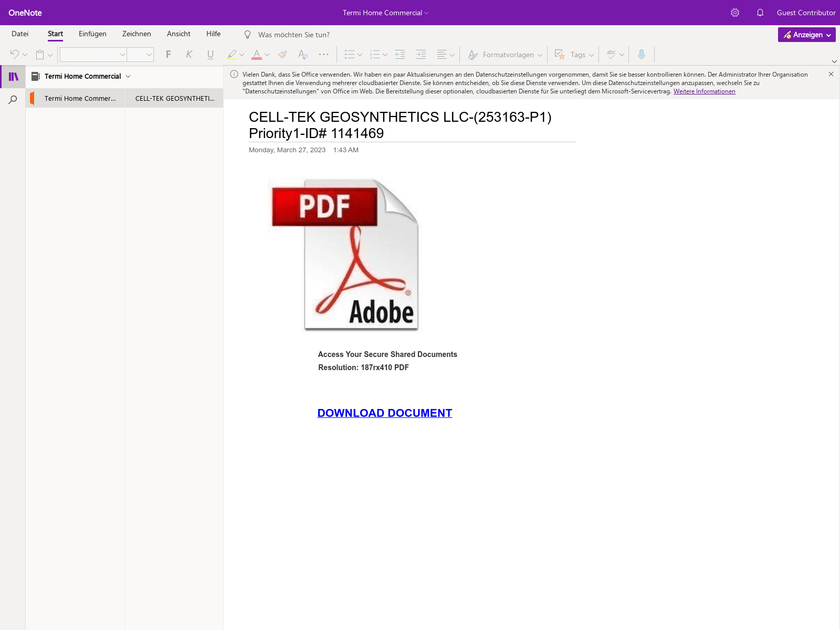
Task: Click the time '1:43 AM'
Action: [346, 150]
